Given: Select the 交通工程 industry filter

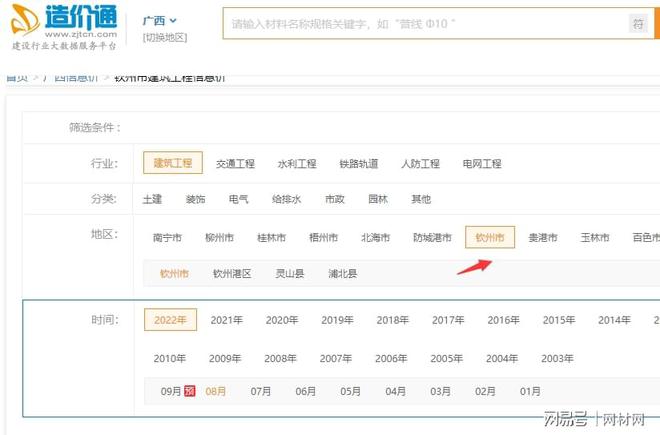Looking at the screenshot, I should click(x=235, y=164).
